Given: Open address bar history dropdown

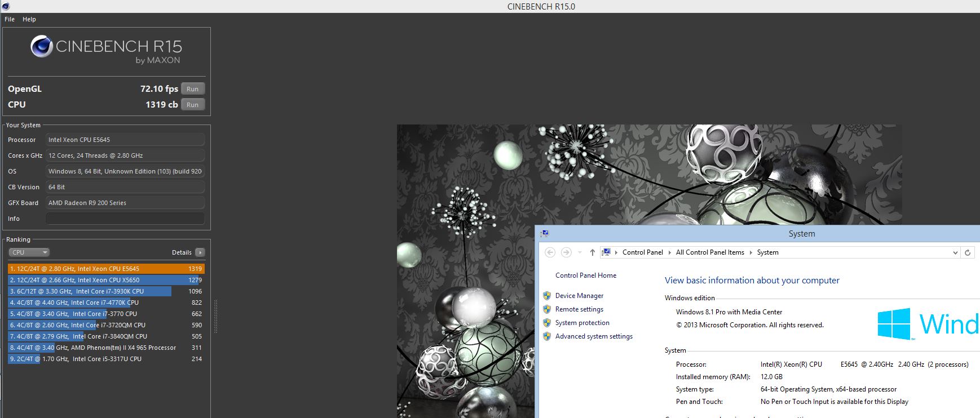Looking at the screenshot, I should (x=955, y=252).
